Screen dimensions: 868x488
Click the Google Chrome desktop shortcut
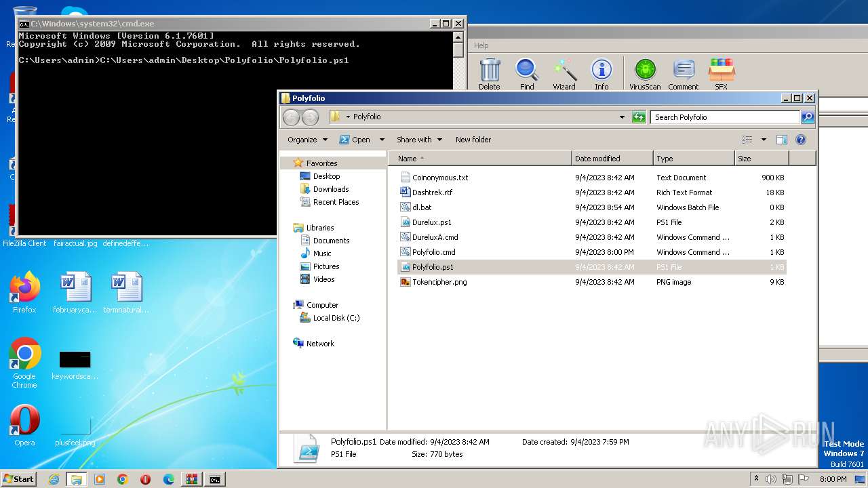24,363
